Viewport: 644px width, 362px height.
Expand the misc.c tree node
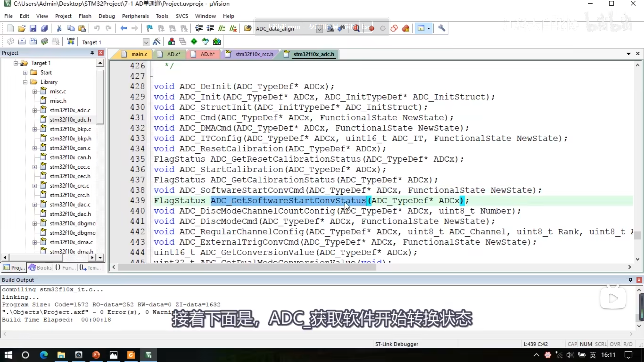coord(34,92)
